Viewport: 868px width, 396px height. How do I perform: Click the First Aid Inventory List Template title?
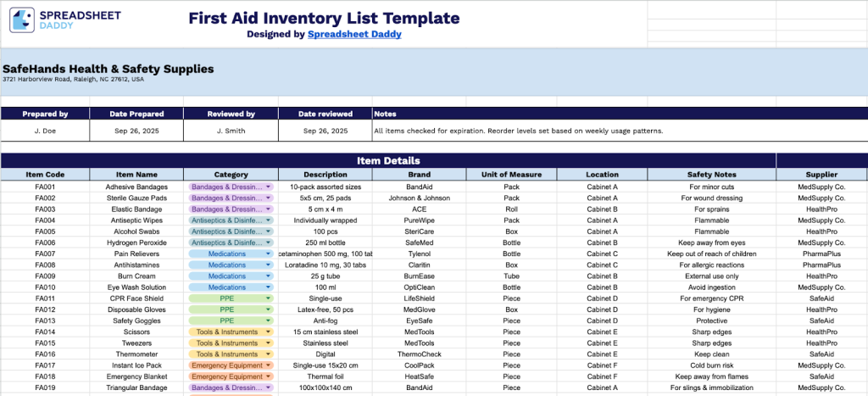(324, 19)
